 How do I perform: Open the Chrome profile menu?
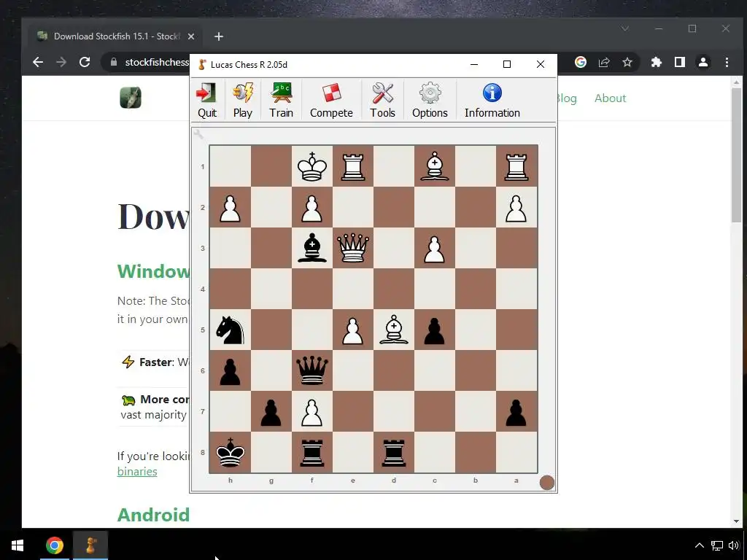703,62
